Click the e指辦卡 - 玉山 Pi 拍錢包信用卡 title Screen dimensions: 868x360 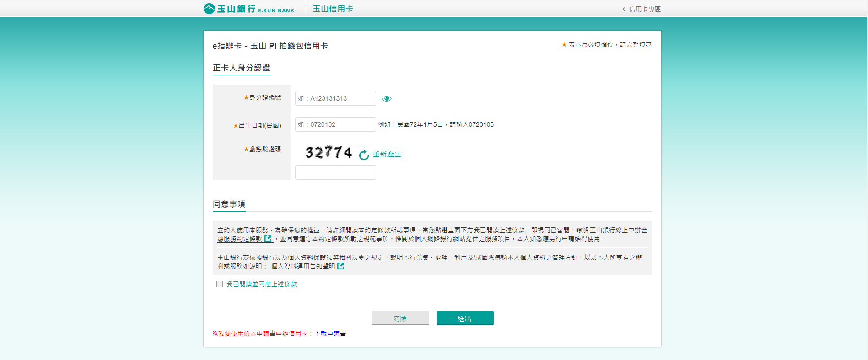click(270, 46)
